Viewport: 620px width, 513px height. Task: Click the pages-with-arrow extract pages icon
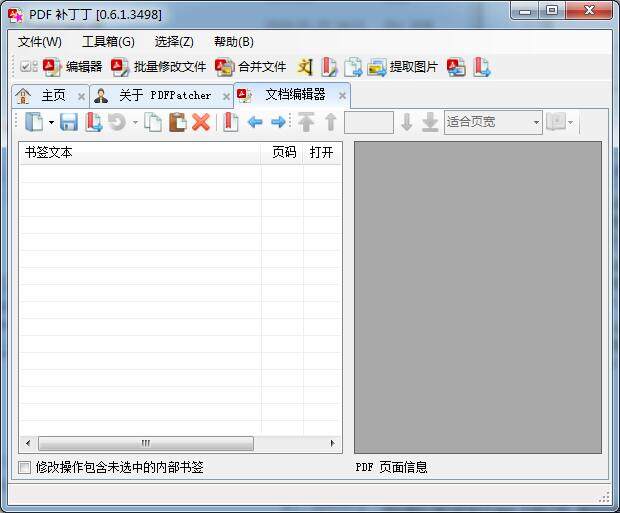click(x=353, y=67)
